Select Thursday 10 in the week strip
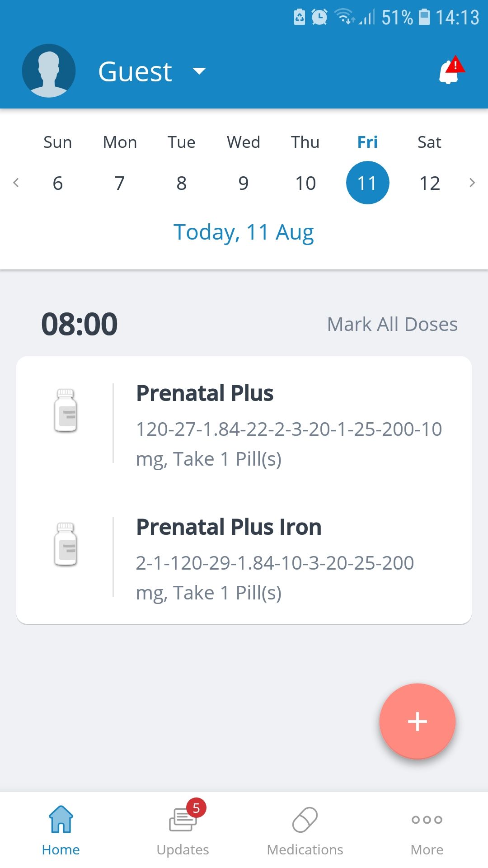488x868 pixels. 305,183
